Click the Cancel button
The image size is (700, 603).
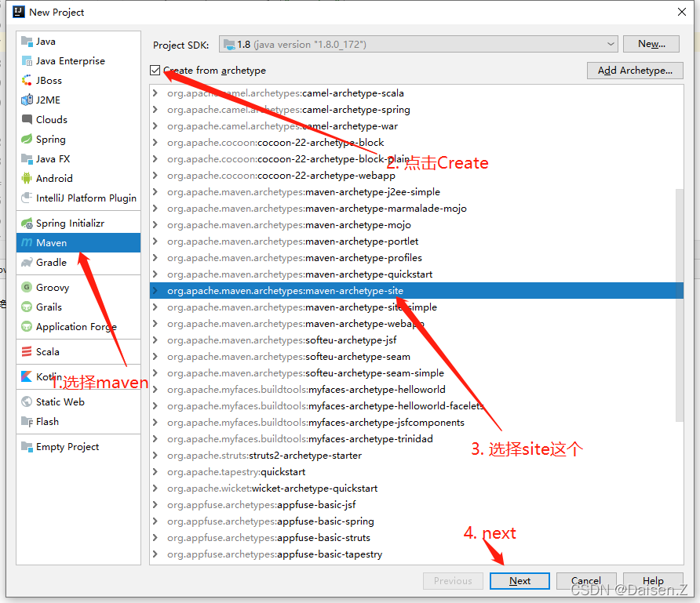586,581
